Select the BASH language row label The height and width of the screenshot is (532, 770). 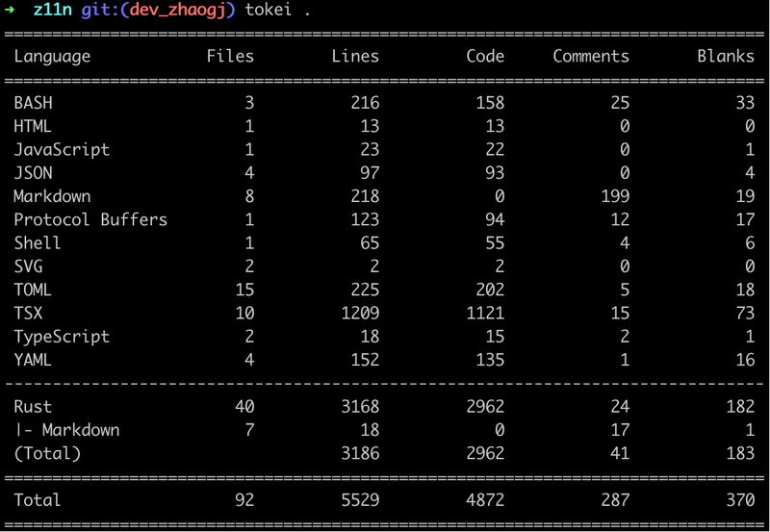pos(33,103)
